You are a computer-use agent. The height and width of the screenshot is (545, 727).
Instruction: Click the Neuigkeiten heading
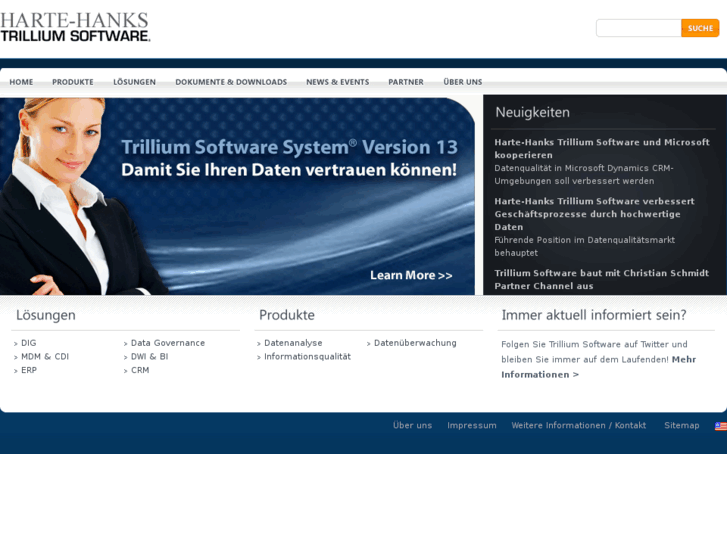coord(532,112)
